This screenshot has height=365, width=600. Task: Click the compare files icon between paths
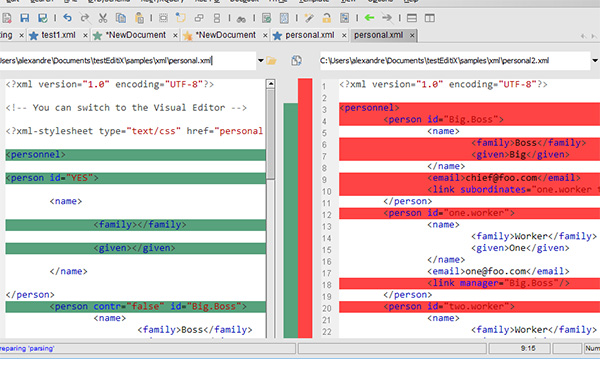296,60
